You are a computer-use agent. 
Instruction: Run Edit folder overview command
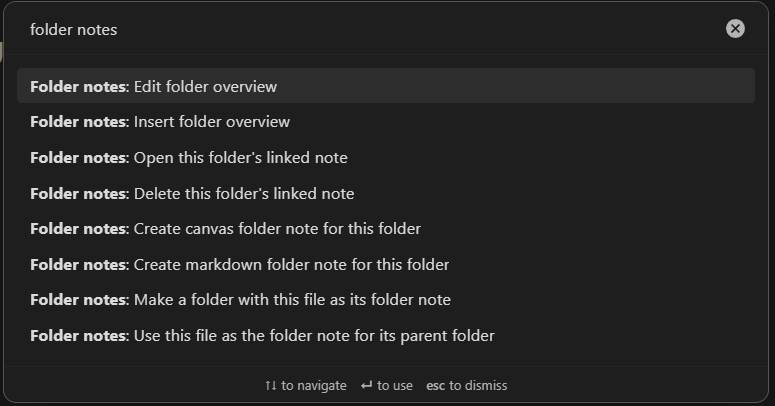coord(386,86)
